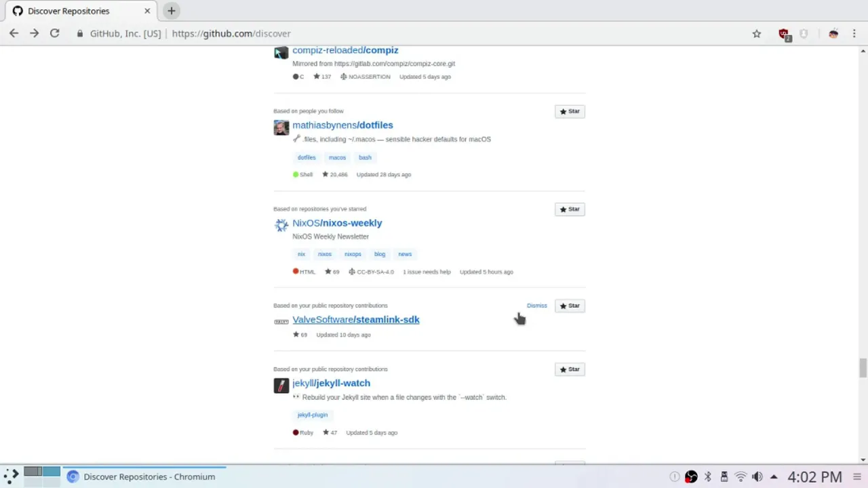The width and height of the screenshot is (868, 488).
Task: Select the macos topic tag
Action: point(337,157)
